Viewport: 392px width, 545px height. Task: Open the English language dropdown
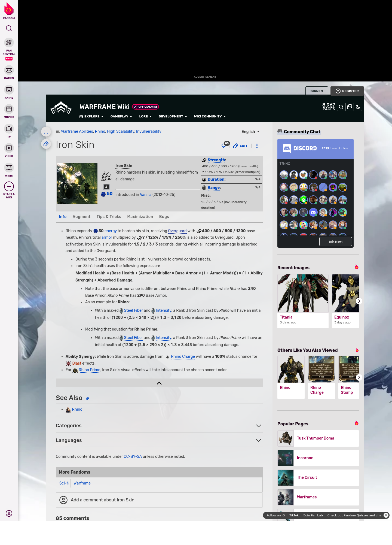pos(250,132)
